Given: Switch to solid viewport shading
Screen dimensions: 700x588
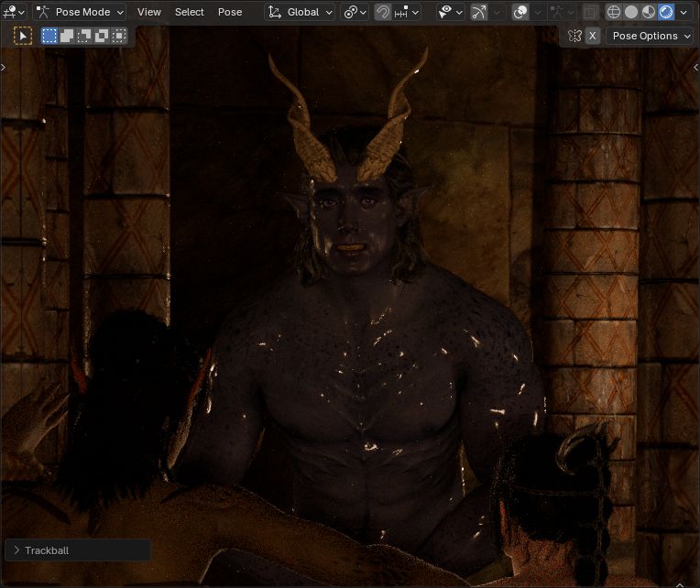Looking at the screenshot, I should point(631,12).
